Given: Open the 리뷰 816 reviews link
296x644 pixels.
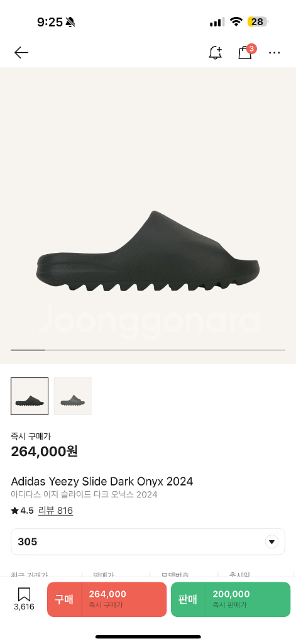Looking at the screenshot, I should [x=55, y=511].
